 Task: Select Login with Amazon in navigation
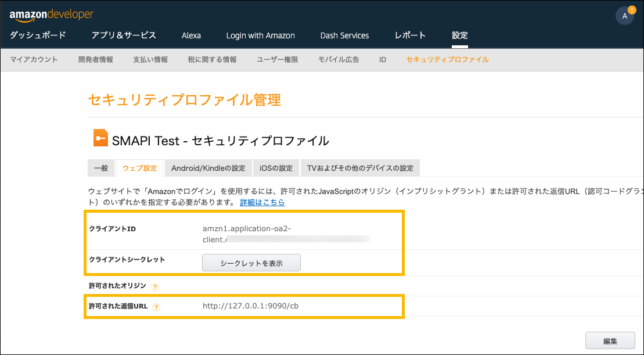[260, 35]
